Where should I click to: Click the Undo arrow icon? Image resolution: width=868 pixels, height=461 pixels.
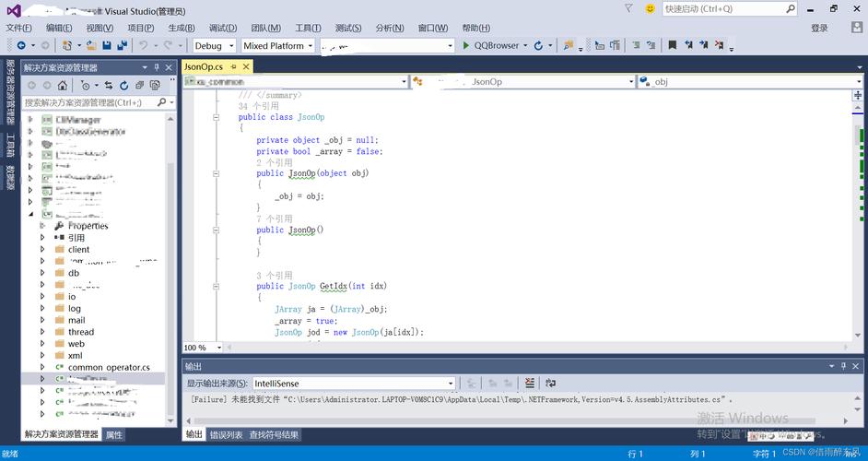pos(144,45)
